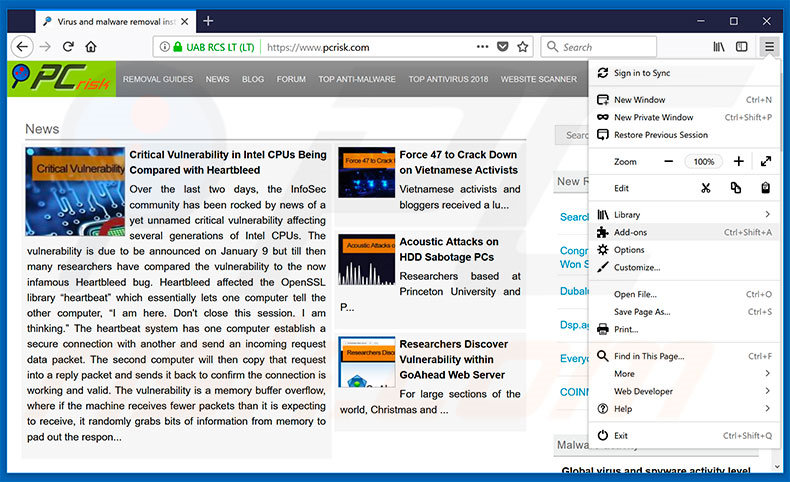This screenshot has width=790, height=482.
Task: Close the hamburger menu button
Action: point(769,47)
